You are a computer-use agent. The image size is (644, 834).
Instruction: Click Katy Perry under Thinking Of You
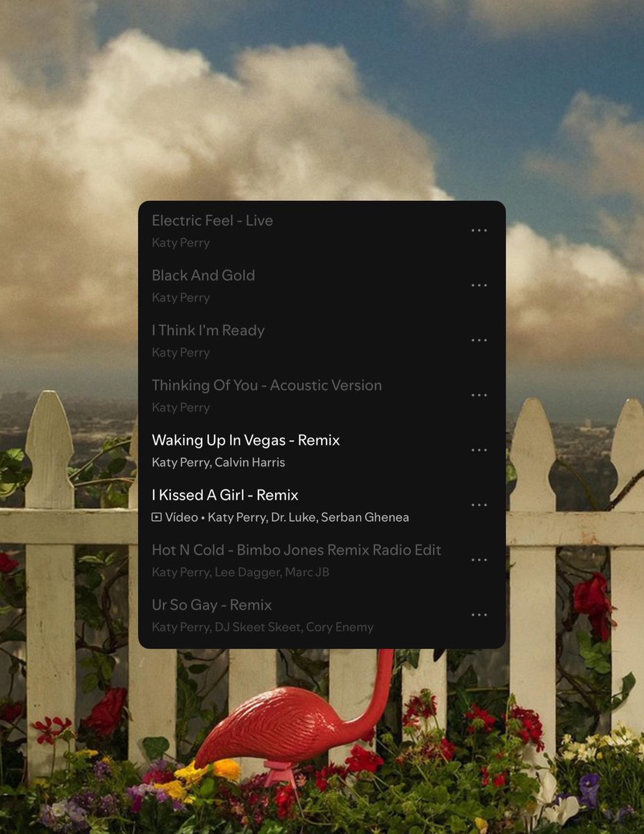[x=181, y=407]
